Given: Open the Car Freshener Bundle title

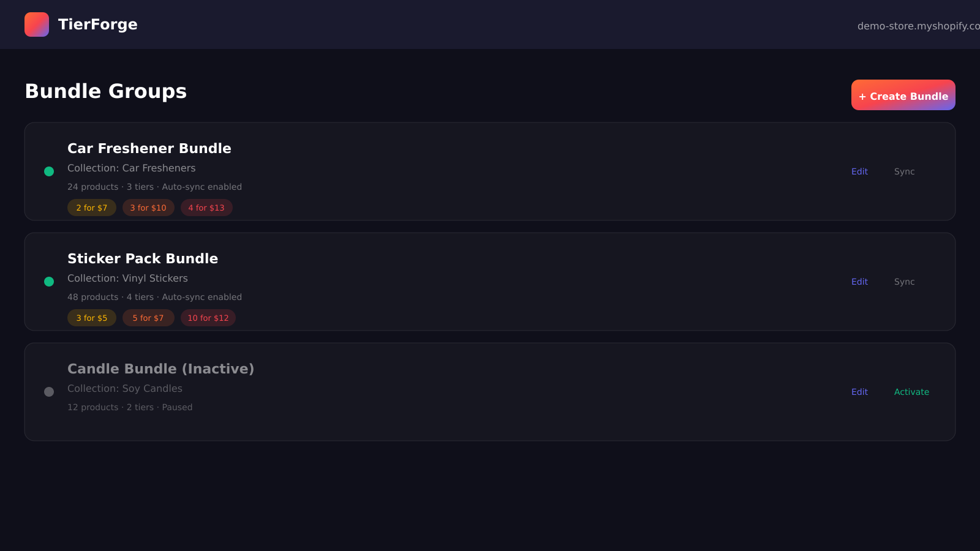Looking at the screenshot, I should click(x=149, y=148).
